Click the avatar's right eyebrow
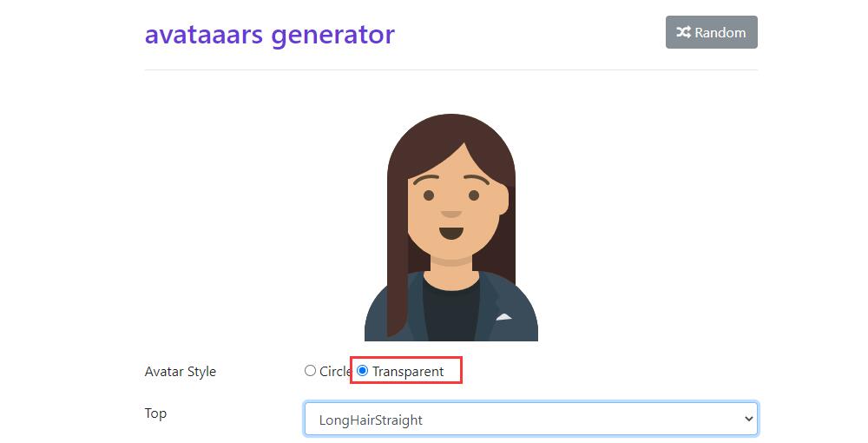 (x=477, y=180)
